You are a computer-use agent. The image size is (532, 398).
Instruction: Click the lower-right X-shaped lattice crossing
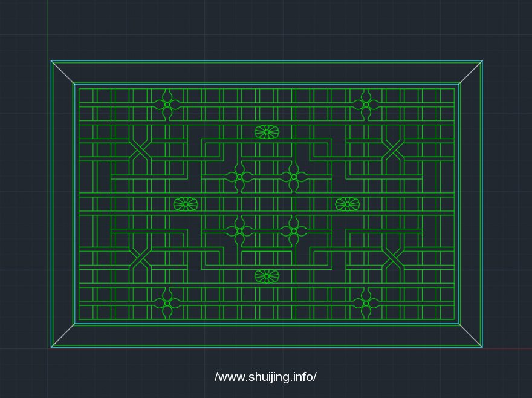393,258
